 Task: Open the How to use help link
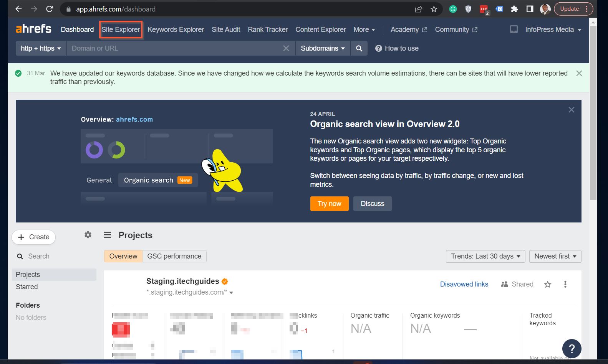tap(397, 48)
